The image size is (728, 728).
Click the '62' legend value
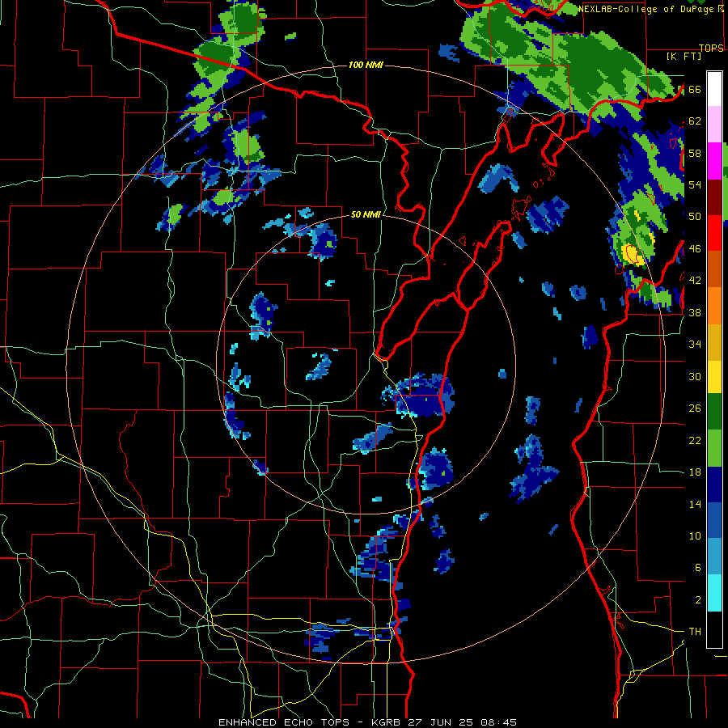coord(695,121)
